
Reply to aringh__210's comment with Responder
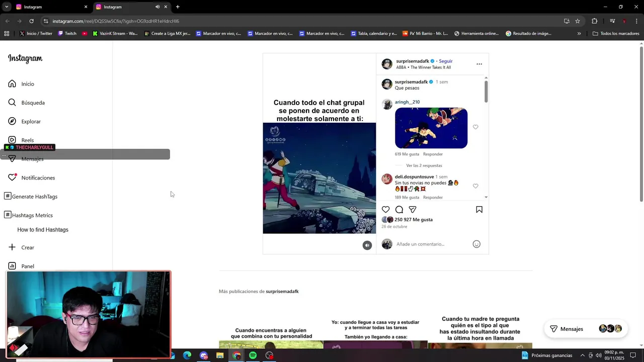433,154
